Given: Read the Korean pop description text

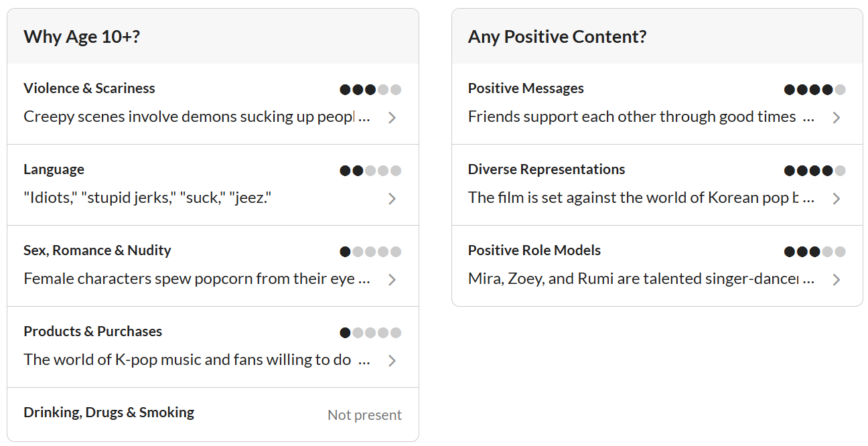Looking at the screenshot, I should click(641, 198).
